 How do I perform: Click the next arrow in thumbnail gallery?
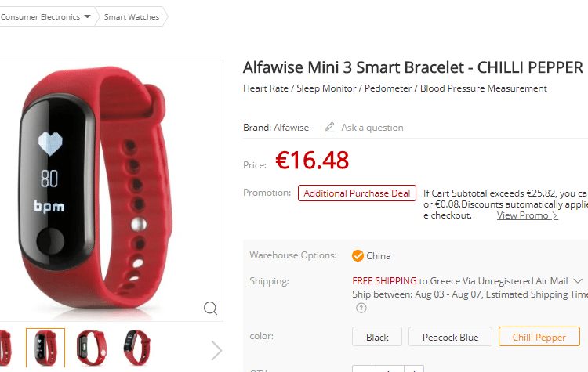tap(216, 350)
